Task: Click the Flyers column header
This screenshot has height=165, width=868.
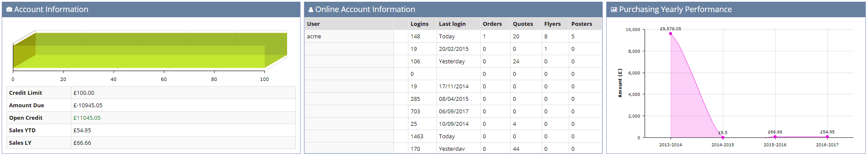Action: (x=552, y=24)
